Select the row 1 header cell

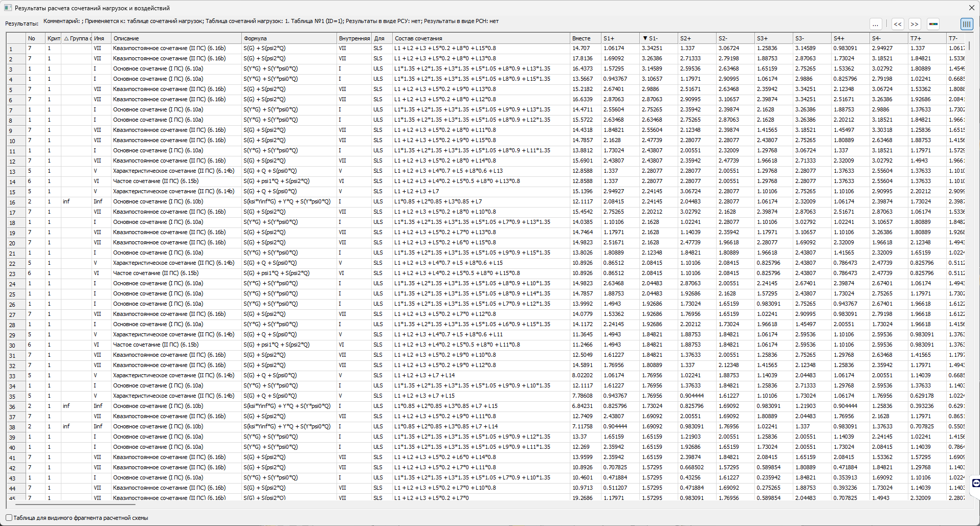(16, 49)
